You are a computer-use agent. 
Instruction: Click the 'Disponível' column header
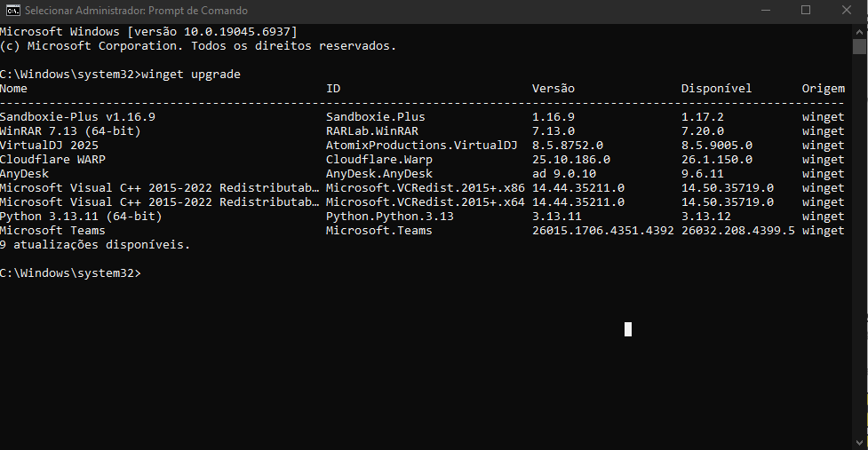click(716, 89)
